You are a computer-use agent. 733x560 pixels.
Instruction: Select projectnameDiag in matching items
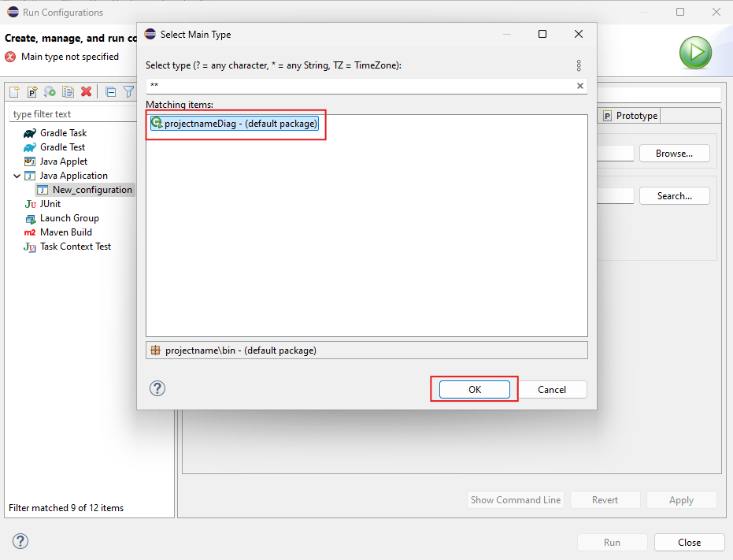click(235, 124)
